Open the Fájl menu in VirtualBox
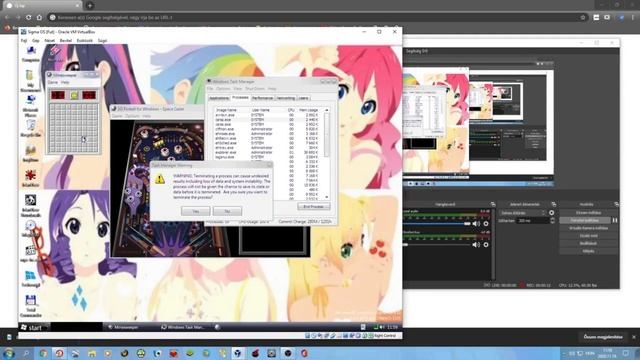 click(24, 41)
